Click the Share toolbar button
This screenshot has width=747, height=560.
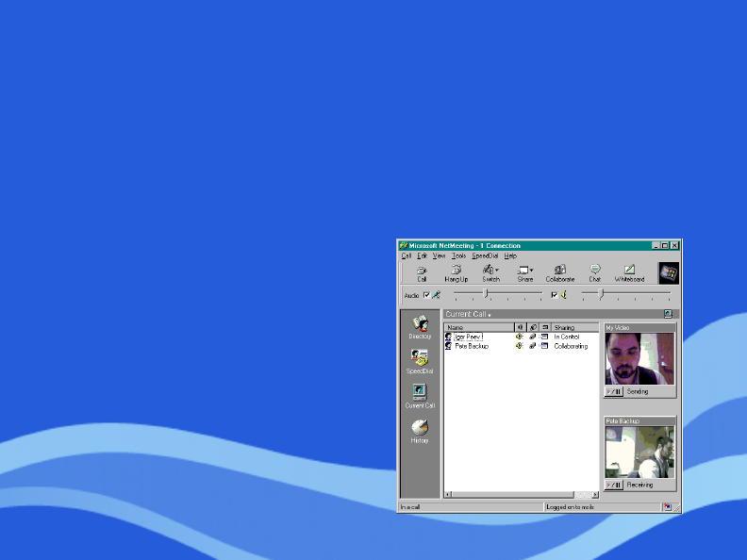tap(525, 273)
